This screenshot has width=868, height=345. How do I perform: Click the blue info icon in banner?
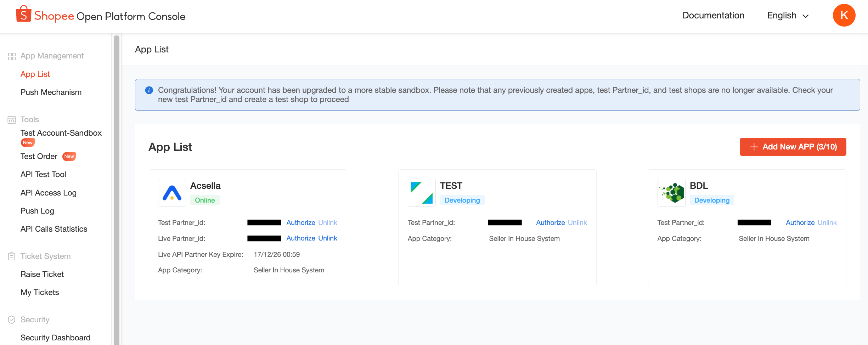pos(149,90)
